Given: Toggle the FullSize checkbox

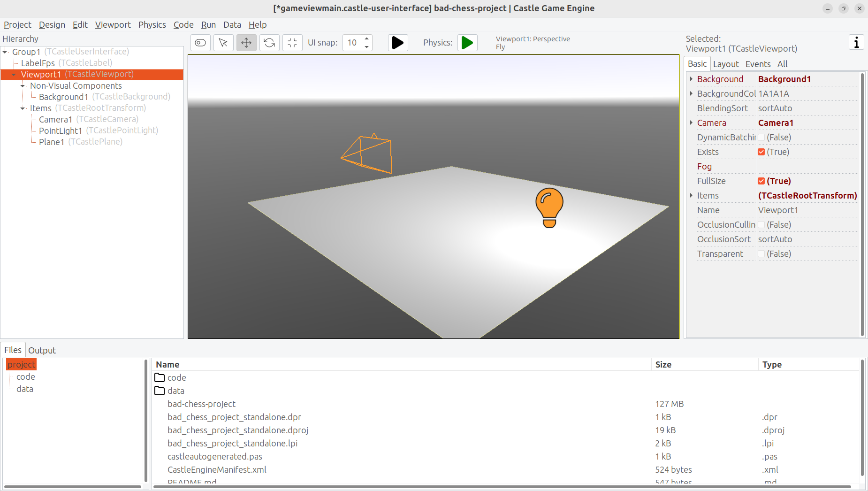Looking at the screenshot, I should [x=761, y=181].
